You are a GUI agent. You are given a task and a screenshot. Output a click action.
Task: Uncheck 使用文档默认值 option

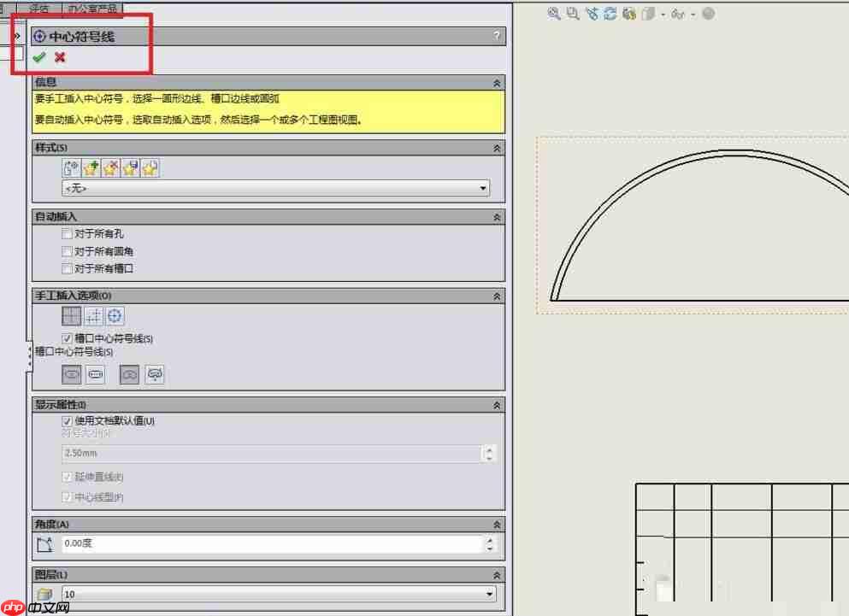click(x=67, y=421)
